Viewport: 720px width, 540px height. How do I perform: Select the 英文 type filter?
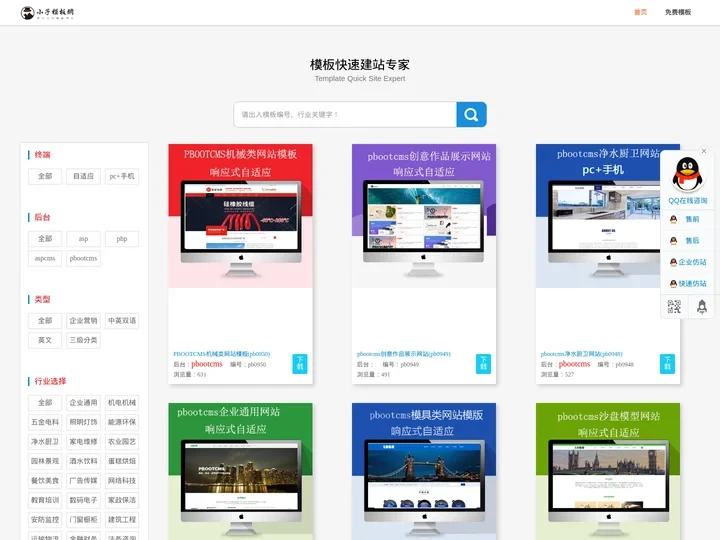coord(45,340)
